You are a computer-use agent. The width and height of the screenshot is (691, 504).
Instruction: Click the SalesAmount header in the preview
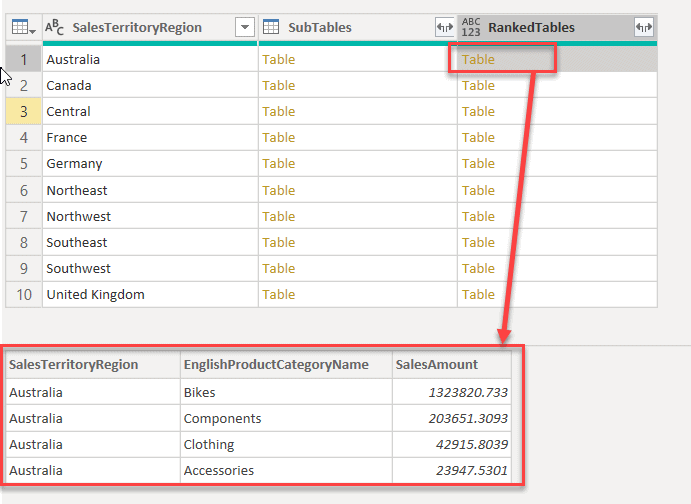[x=437, y=365]
